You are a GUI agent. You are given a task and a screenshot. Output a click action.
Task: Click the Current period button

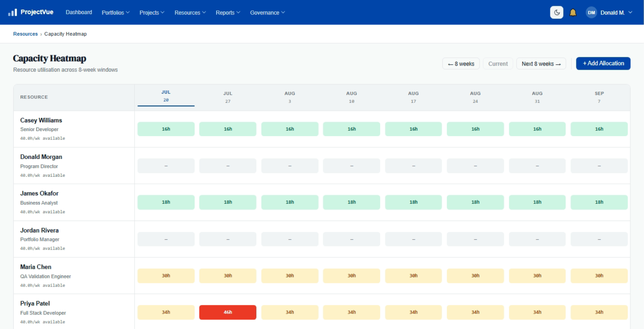[x=498, y=63]
